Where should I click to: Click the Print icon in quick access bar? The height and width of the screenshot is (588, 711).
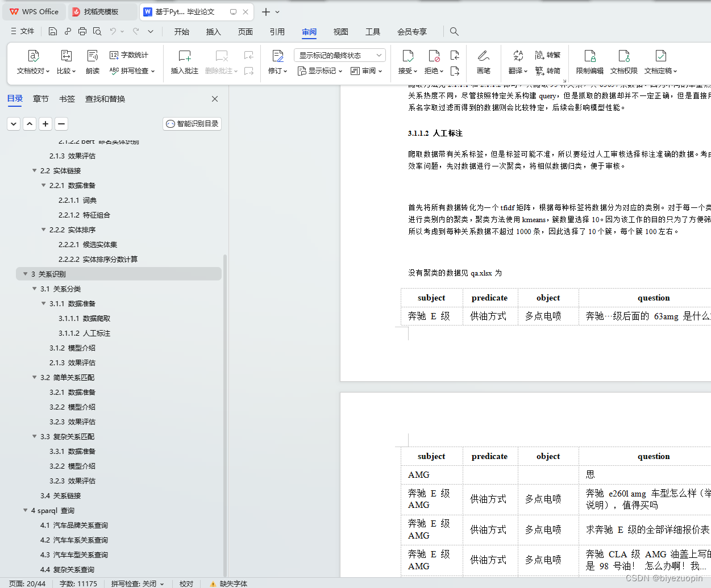82,31
